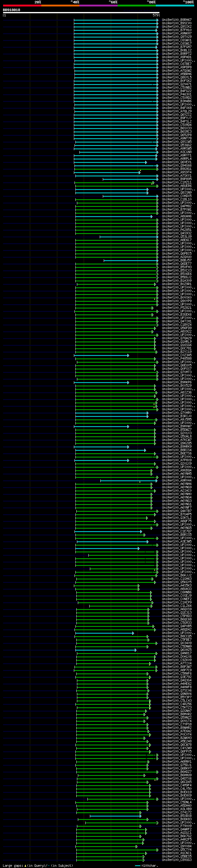Select the UniRef100_Q94G66 label
197x868 pixels.
[177, 165]
